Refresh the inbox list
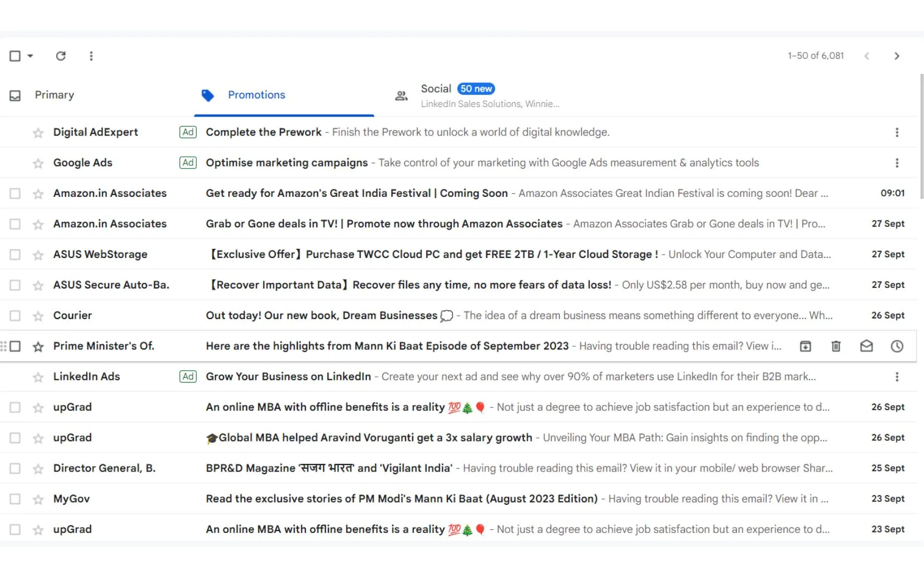 coord(61,56)
